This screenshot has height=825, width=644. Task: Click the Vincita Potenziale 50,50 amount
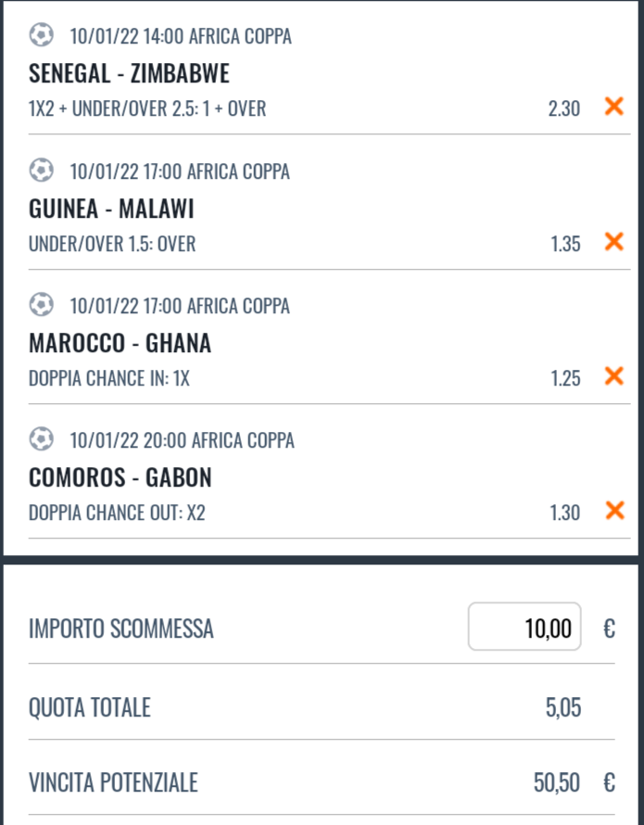557,783
